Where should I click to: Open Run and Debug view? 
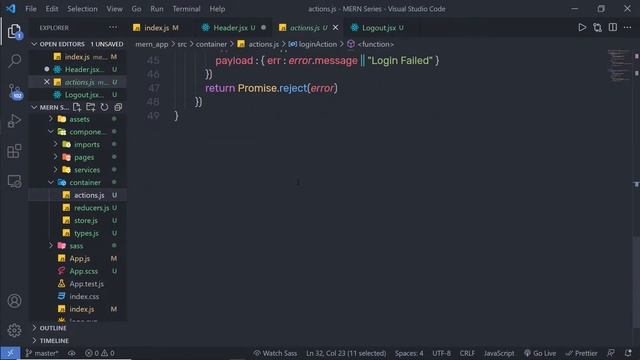[x=14, y=121]
